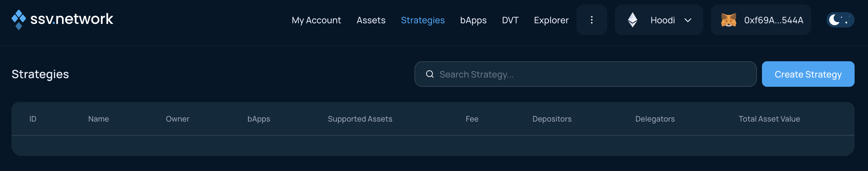Focus the Search Strategy input field

pyautogui.click(x=585, y=74)
